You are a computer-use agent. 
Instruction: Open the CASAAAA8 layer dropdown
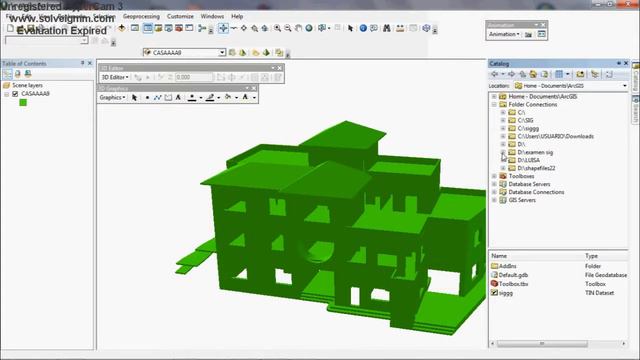tap(222, 53)
